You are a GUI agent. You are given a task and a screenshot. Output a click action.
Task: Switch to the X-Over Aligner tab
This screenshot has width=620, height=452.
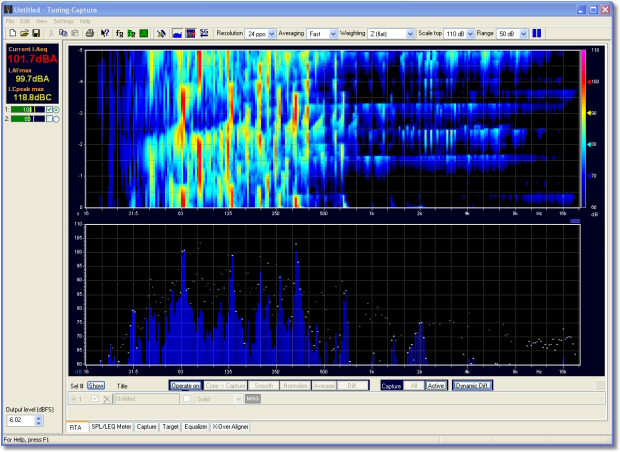231,427
